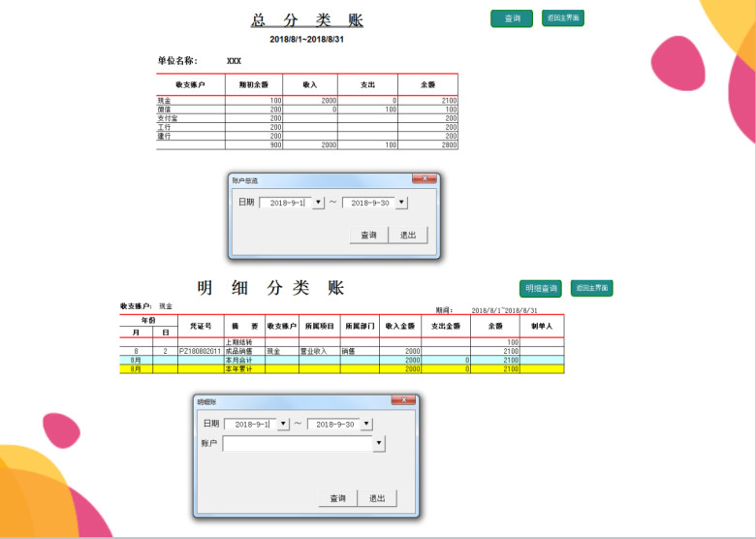
Task: Click the 单位名称 label
Action: [x=177, y=61]
